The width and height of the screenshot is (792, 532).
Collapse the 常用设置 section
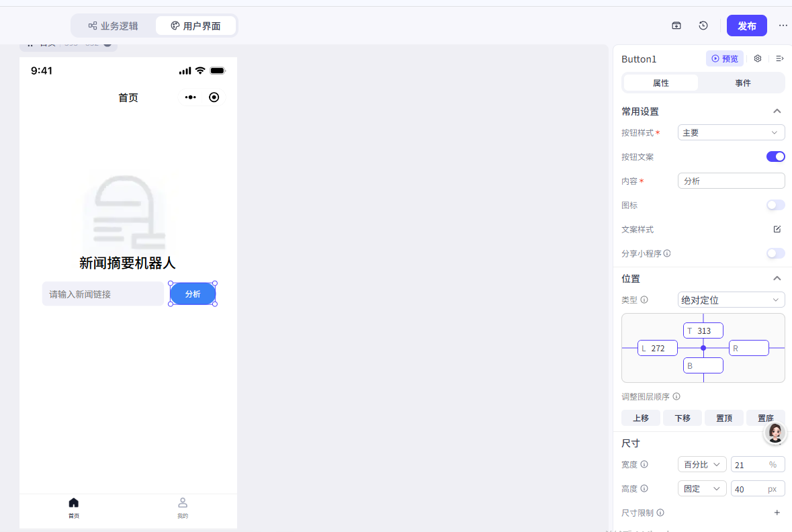click(777, 111)
